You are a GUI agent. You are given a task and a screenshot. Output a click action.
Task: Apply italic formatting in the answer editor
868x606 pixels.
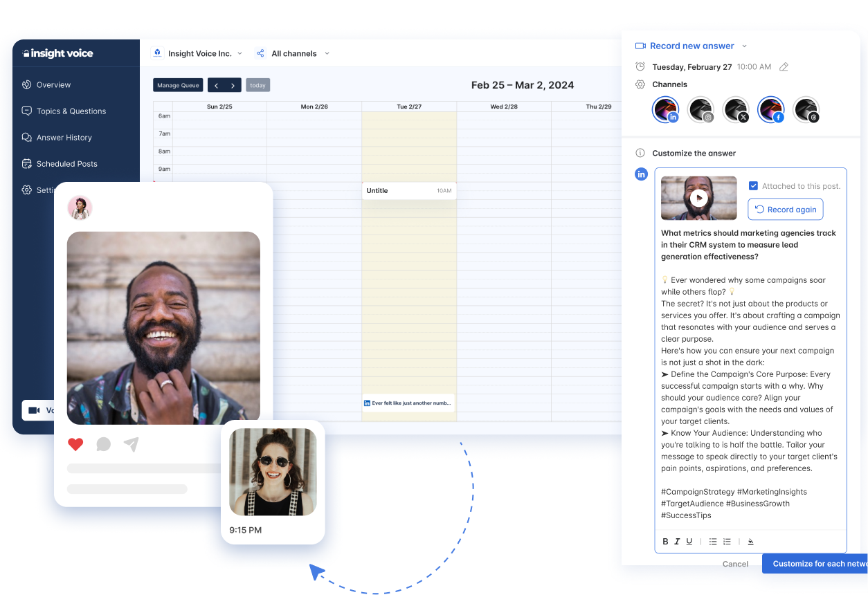677,541
